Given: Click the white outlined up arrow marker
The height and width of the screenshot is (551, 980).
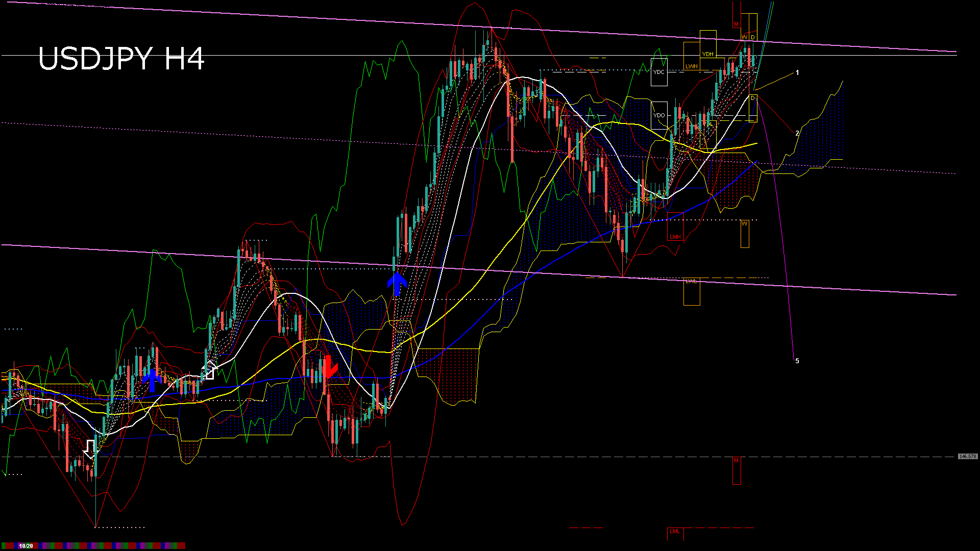Looking at the screenshot, I should click(209, 370).
